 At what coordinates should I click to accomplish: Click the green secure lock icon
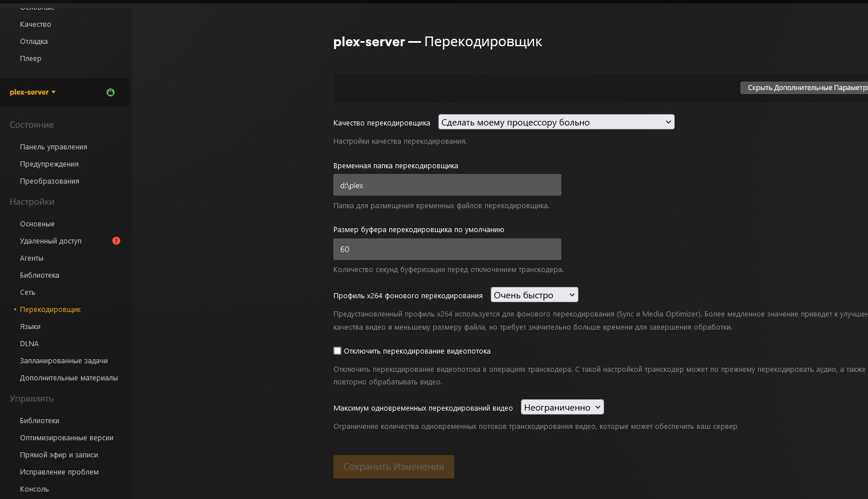pos(111,92)
